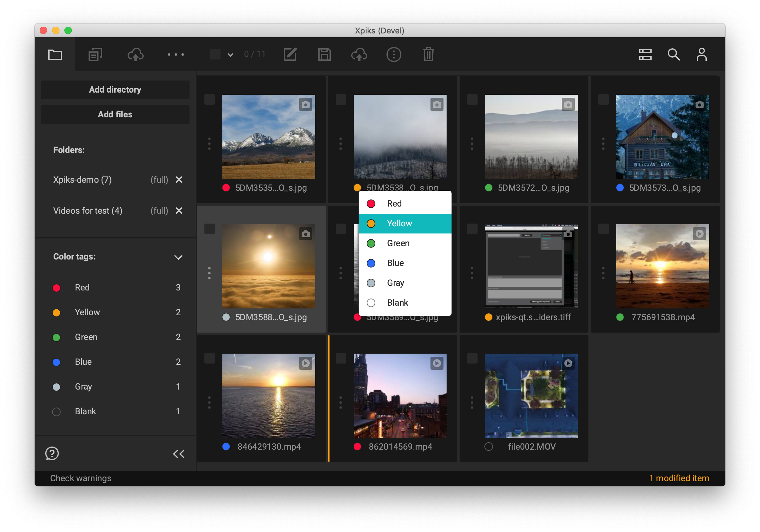
Task: Open the Edit selected files panel
Action: (290, 54)
